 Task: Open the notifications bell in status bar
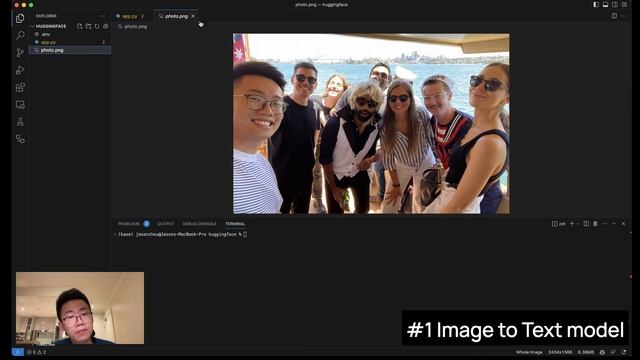[624, 352]
